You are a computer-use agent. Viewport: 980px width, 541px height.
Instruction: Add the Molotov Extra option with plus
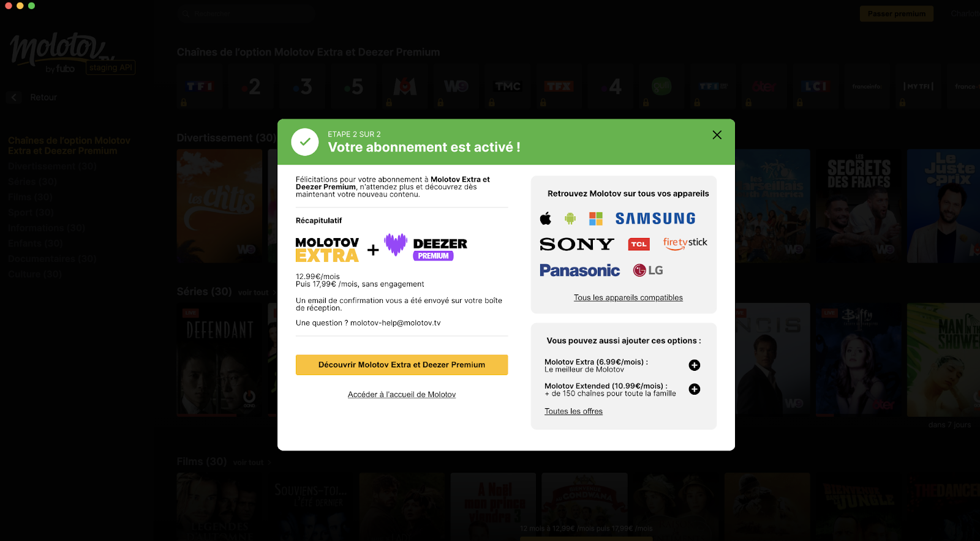tap(694, 365)
